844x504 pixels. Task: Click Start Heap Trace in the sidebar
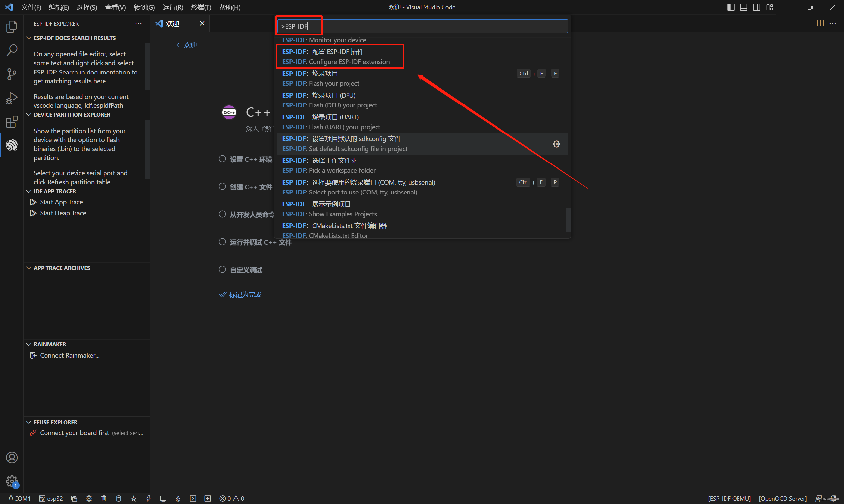point(63,213)
